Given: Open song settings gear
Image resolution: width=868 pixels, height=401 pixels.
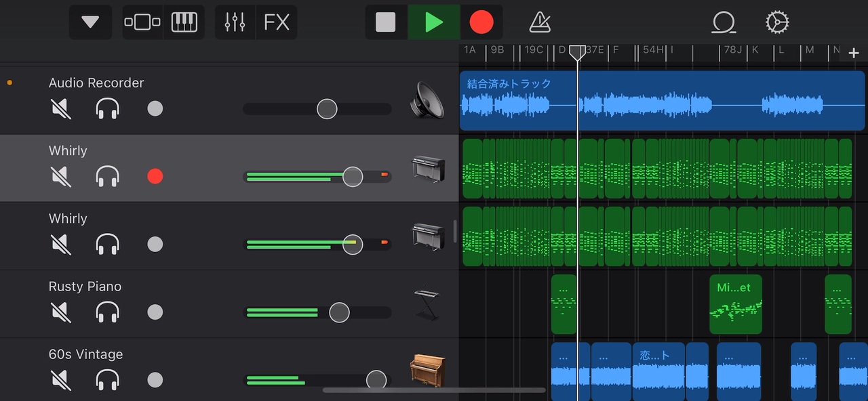Looking at the screenshot, I should [776, 22].
